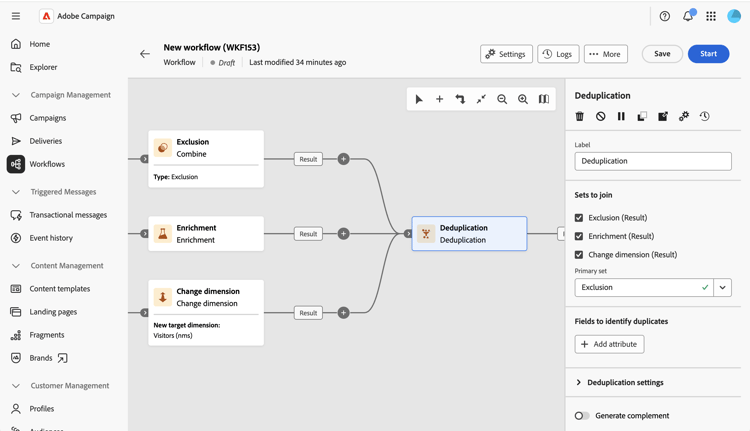The image size is (750, 431).
Task: Uncheck Enrichment (Result) set
Action: (x=579, y=236)
